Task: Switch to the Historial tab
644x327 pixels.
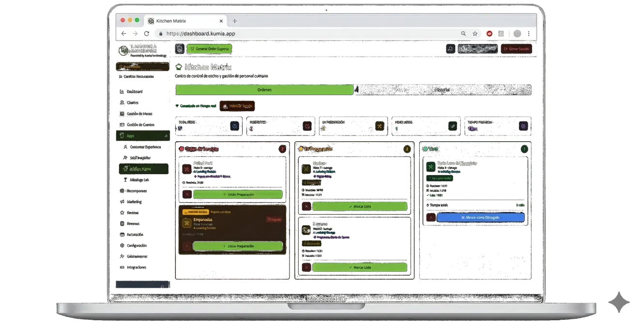Action: (443, 90)
